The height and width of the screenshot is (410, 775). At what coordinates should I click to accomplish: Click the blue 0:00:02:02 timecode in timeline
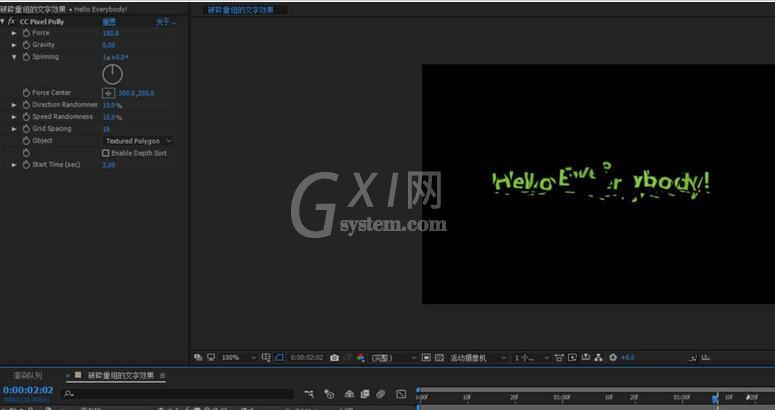tap(28, 390)
